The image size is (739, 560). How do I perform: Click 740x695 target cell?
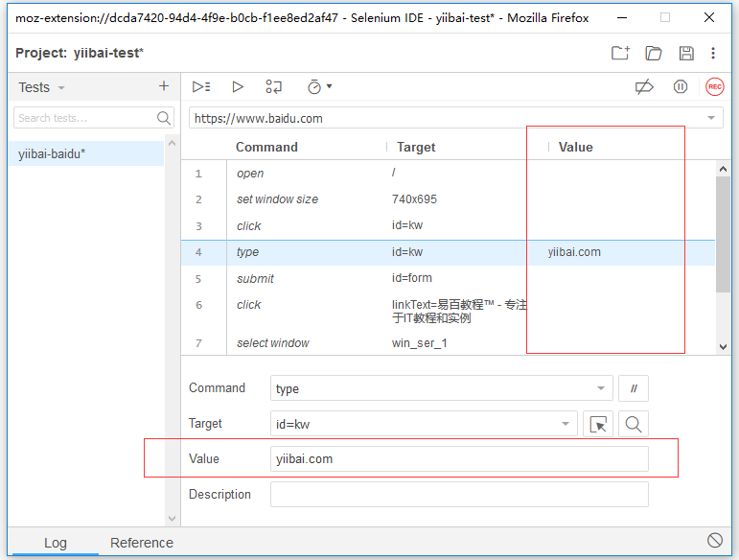(414, 199)
